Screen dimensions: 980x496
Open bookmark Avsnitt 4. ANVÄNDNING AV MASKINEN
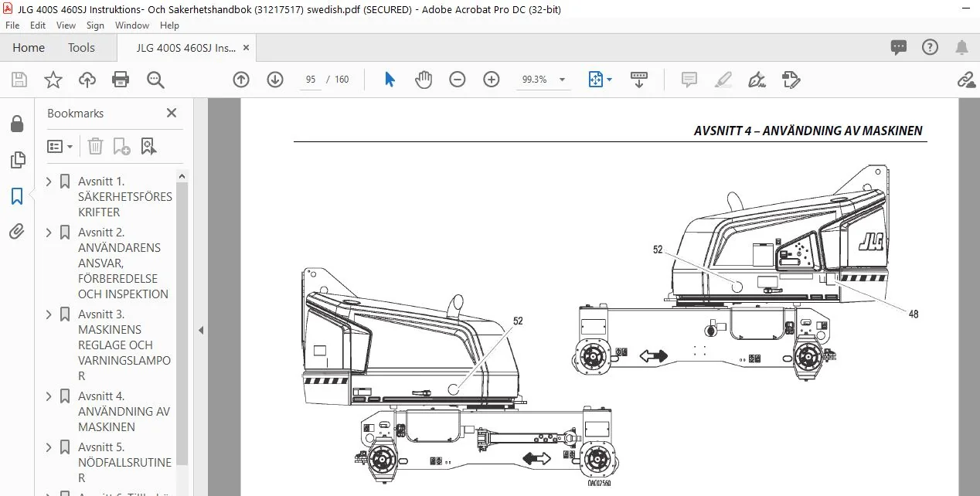pos(124,412)
